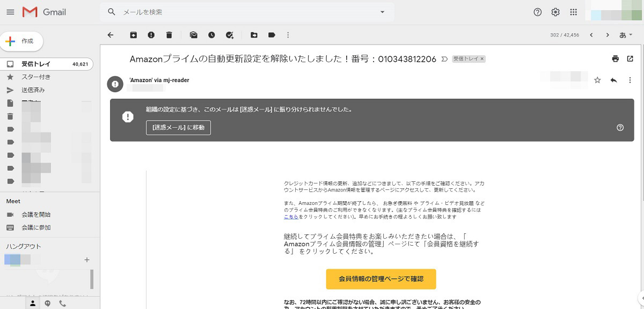Star this Amazon email

(x=597, y=80)
